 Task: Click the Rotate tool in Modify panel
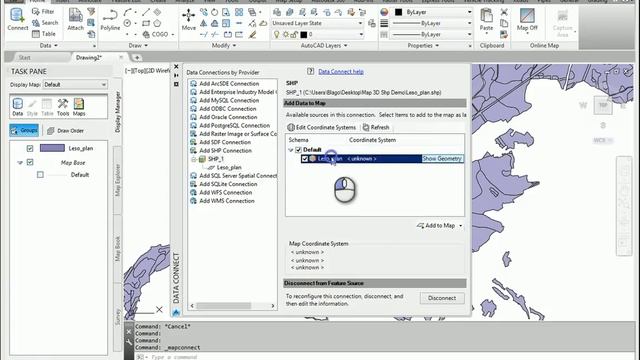coord(214,12)
